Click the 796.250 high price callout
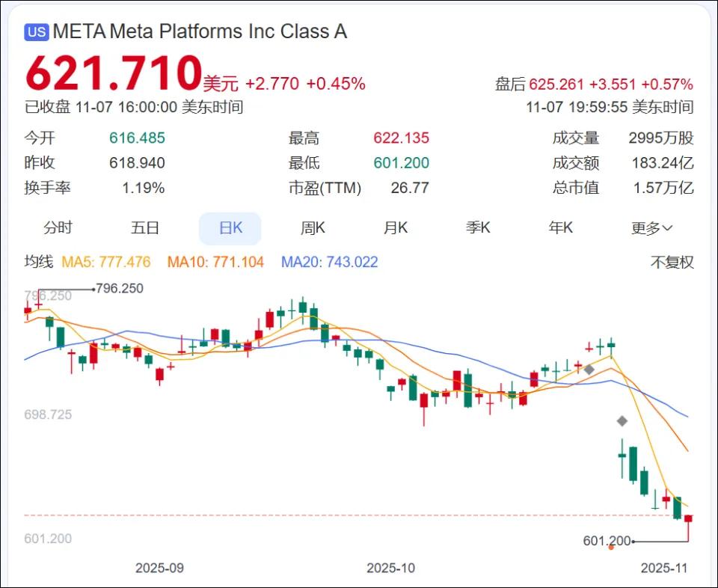 click(120, 289)
